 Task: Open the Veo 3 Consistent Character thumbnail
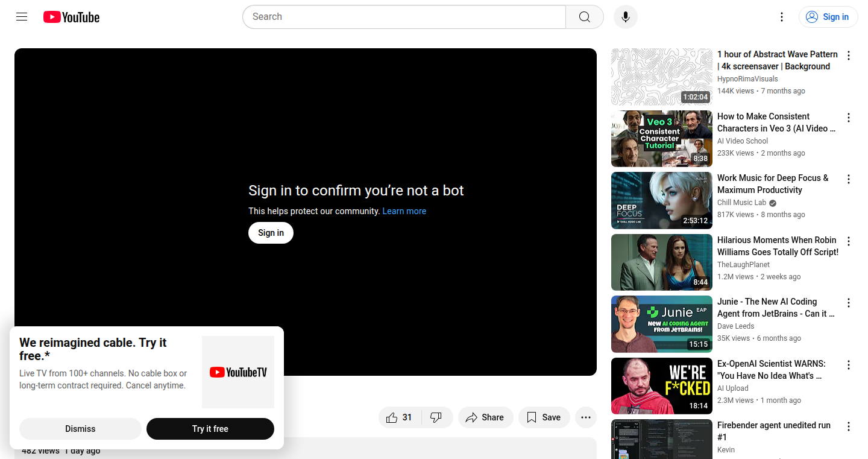pos(662,139)
